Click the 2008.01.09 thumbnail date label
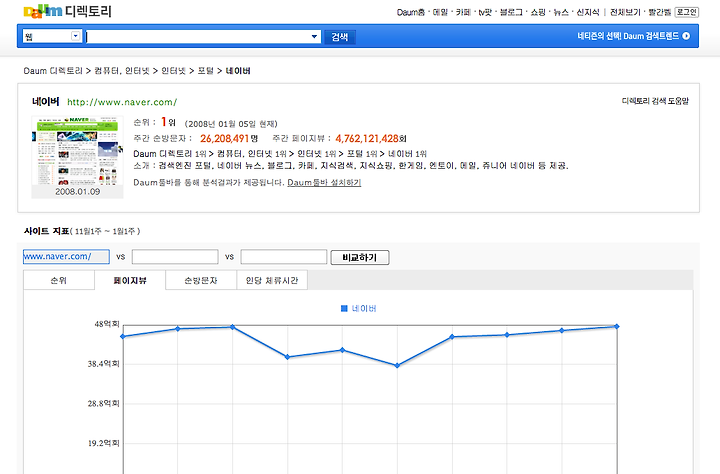720x474 pixels. point(78,192)
